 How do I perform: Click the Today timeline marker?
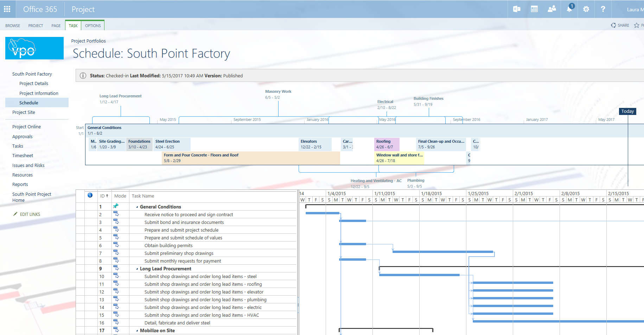[627, 111]
